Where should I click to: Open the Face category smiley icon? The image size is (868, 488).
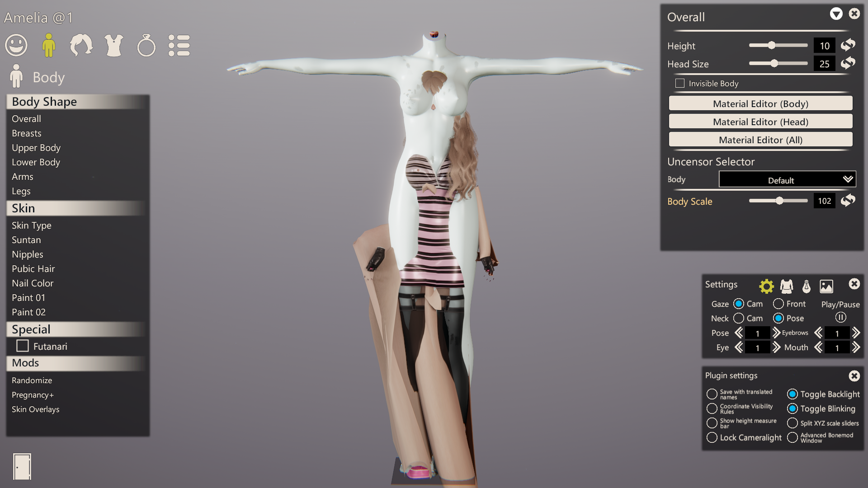(16, 45)
